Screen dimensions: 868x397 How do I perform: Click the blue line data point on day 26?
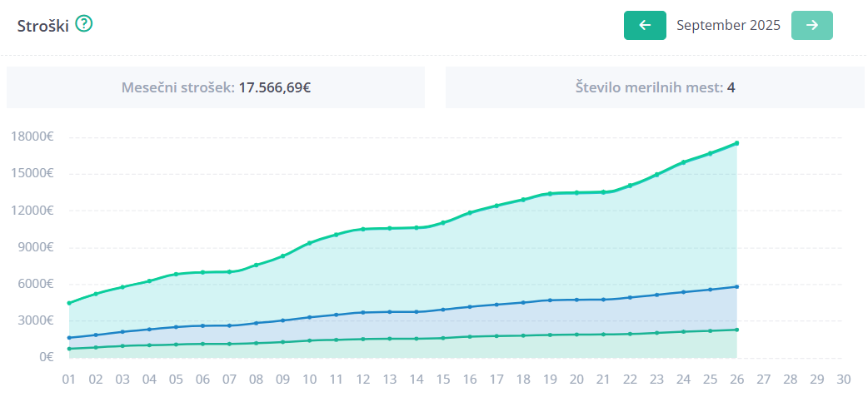[736, 286]
